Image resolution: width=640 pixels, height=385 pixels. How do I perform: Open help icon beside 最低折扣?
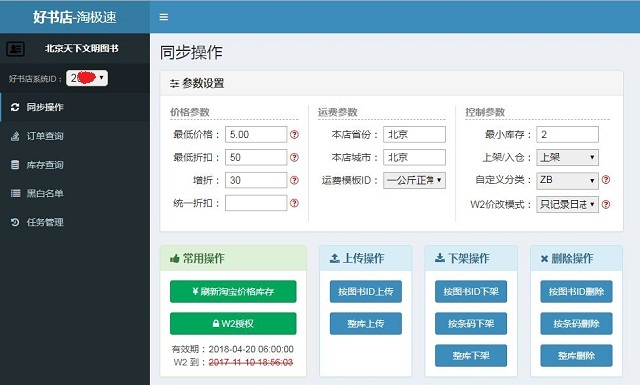294,157
